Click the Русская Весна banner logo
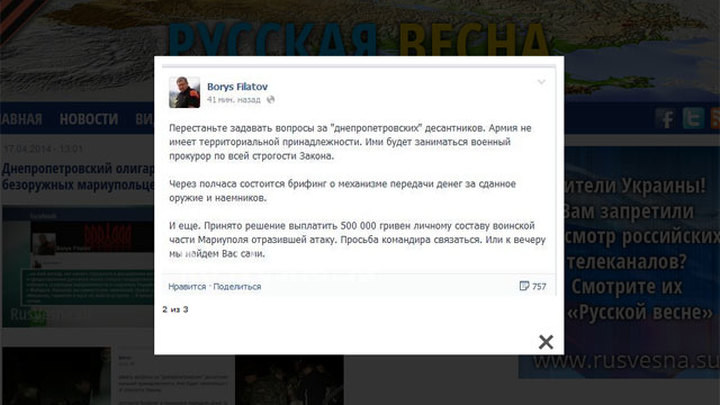The image size is (720, 405). coord(359,39)
